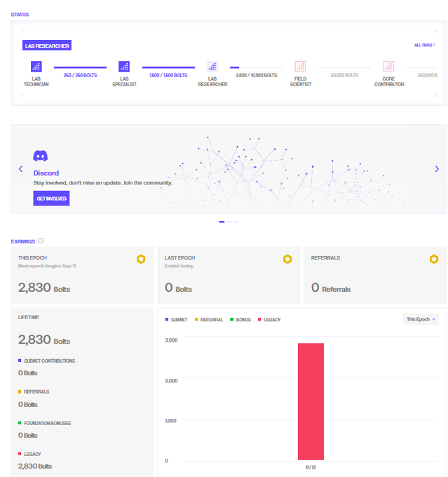448x477 pixels.
Task: Click the Lab Researcher tier icon
Action: pos(212,67)
